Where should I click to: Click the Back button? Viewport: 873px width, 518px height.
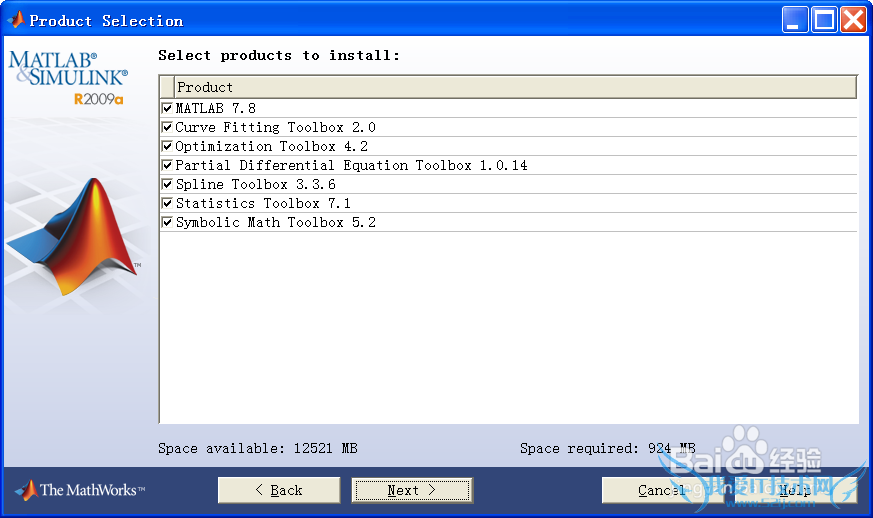point(279,490)
